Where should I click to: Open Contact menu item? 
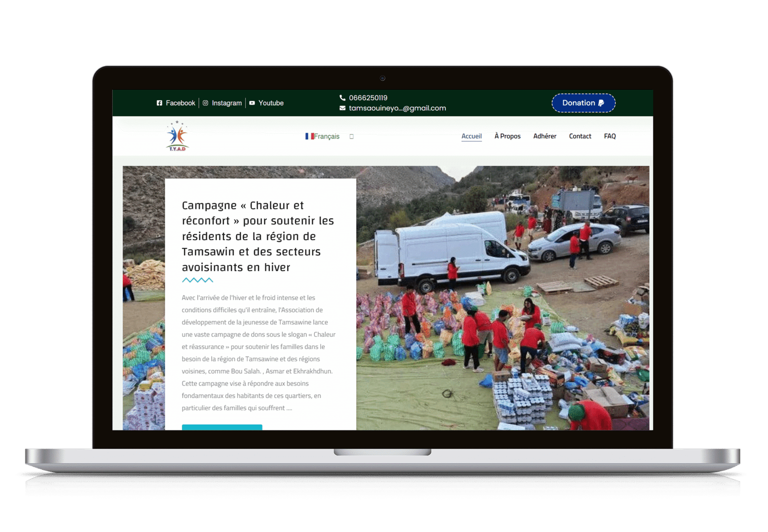pyautogui.click(x=580, y=136)
